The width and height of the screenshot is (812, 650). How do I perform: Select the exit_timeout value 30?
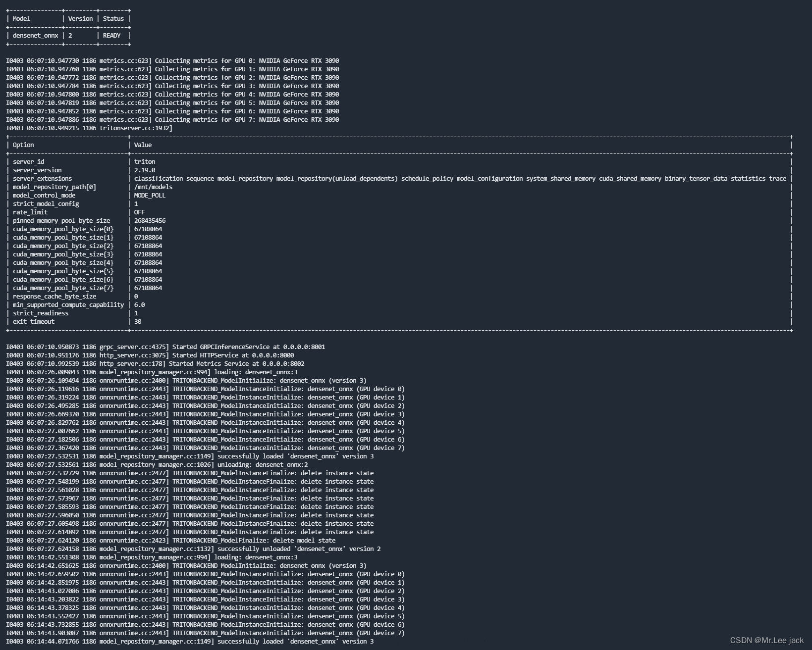[138, 322]
